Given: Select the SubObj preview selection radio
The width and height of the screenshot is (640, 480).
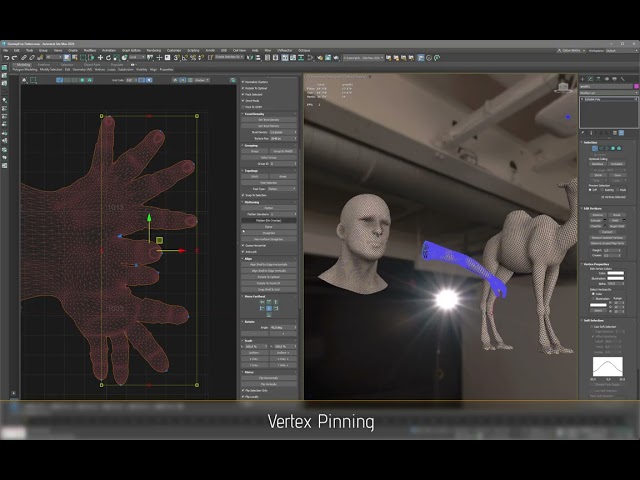Looking at the screenshot, I should (x=602, y=190).
